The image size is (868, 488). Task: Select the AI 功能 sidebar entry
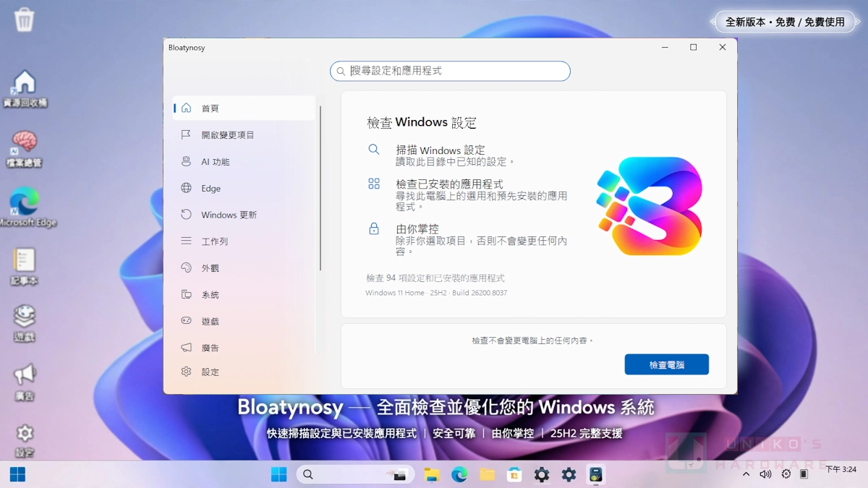pos(244,162)
